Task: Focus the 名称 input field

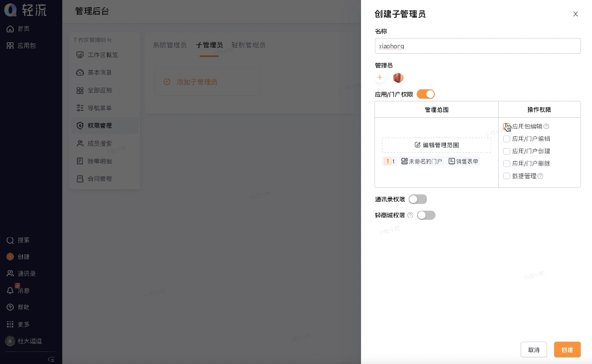Action: coord(477,46)
